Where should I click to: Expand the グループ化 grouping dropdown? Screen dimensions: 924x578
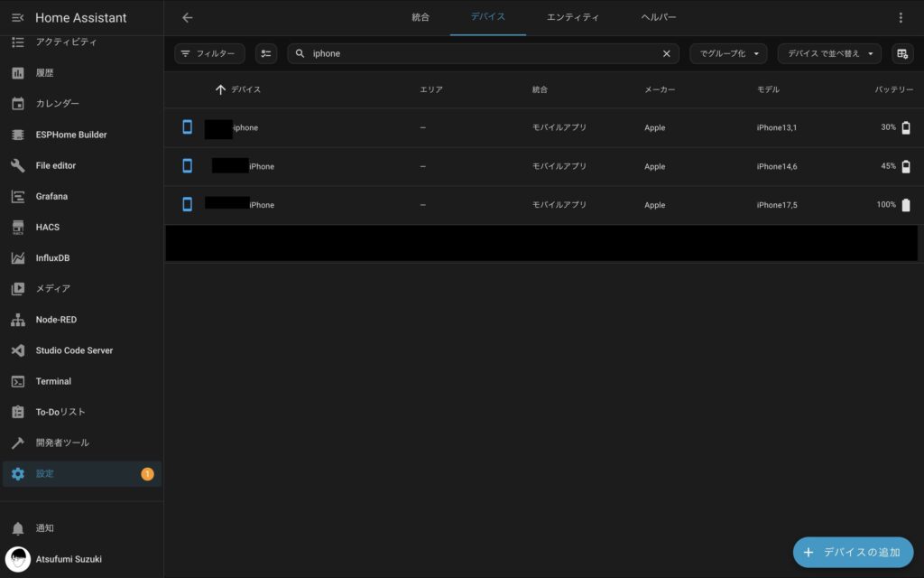tap(728, 54)
